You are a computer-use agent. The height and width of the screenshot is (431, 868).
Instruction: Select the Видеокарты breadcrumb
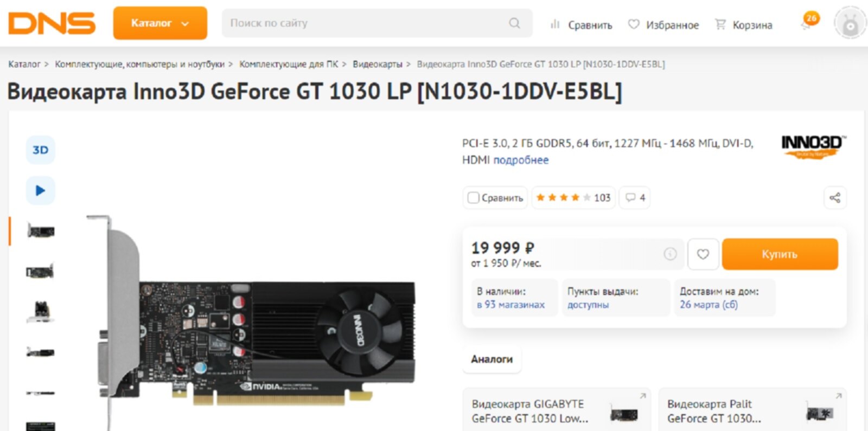[x=378, y=64]
